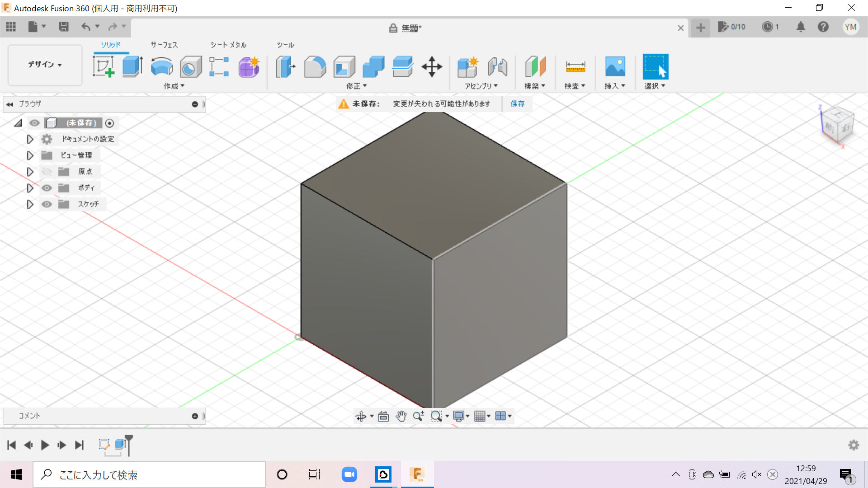This screenshot has height=488, width=868.
Task: Click the Create Sketch tool icon
Action: (104, 66)
